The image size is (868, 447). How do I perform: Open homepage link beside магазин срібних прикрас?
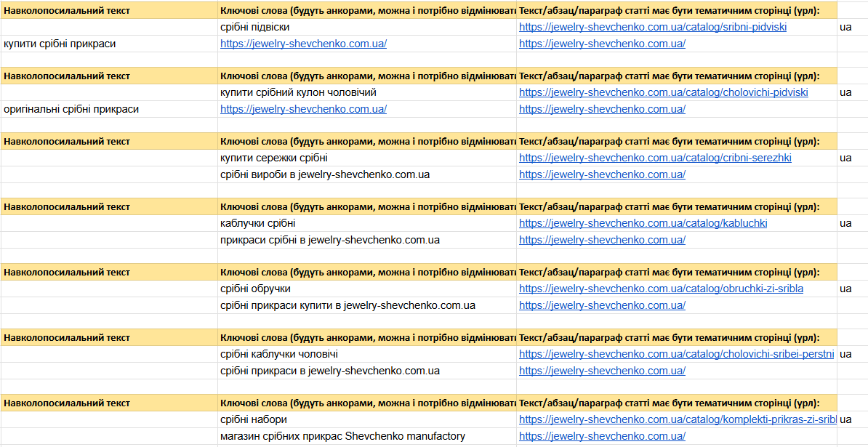[x=602, y=437]
